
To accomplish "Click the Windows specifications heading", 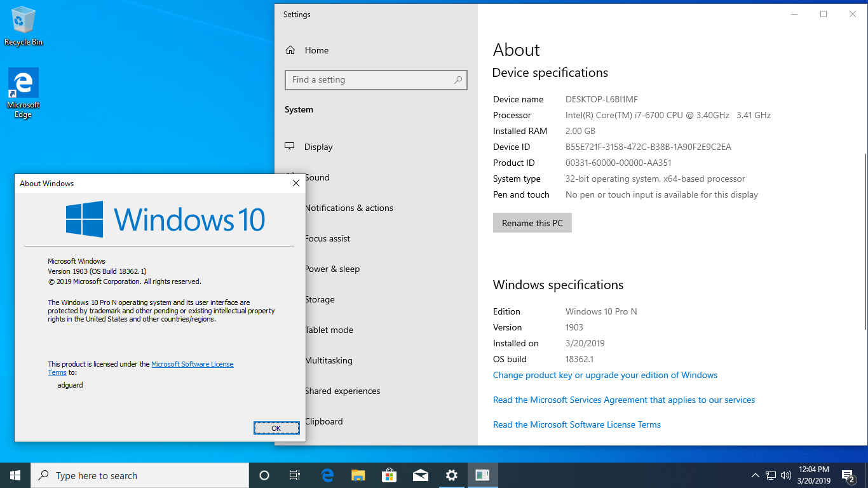I will click(x=558, y=285).
